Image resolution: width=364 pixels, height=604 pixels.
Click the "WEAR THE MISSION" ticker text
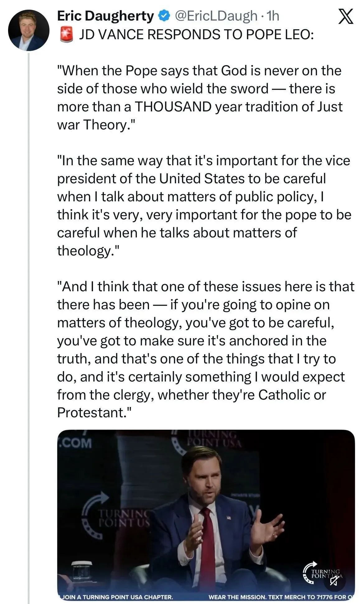(x=280, y=597)
